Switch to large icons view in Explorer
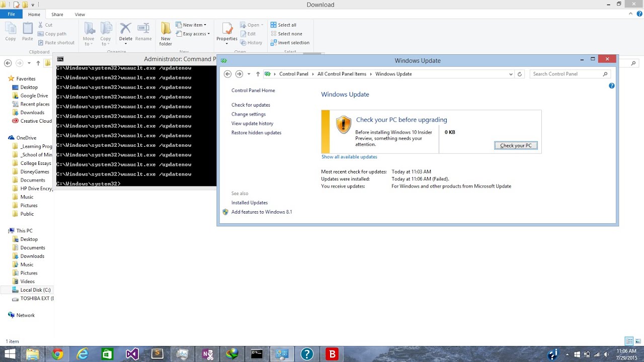 638,341
